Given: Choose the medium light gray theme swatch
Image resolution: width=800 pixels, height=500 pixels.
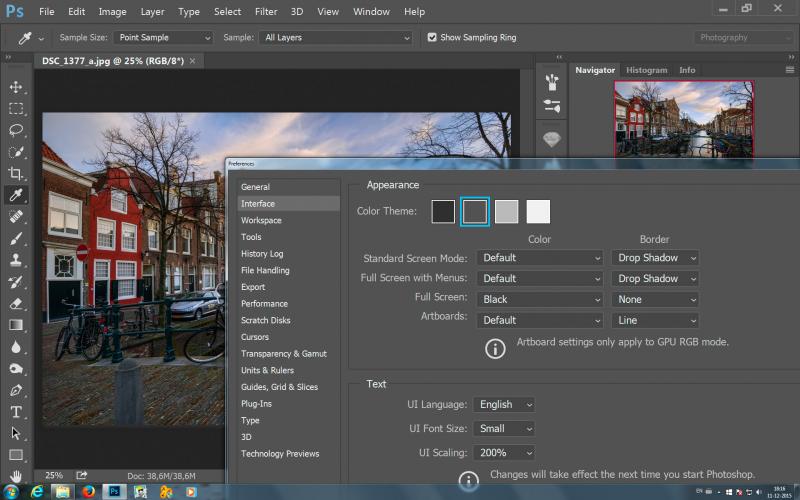Looking at the screenshot, I should coord(507,211).
